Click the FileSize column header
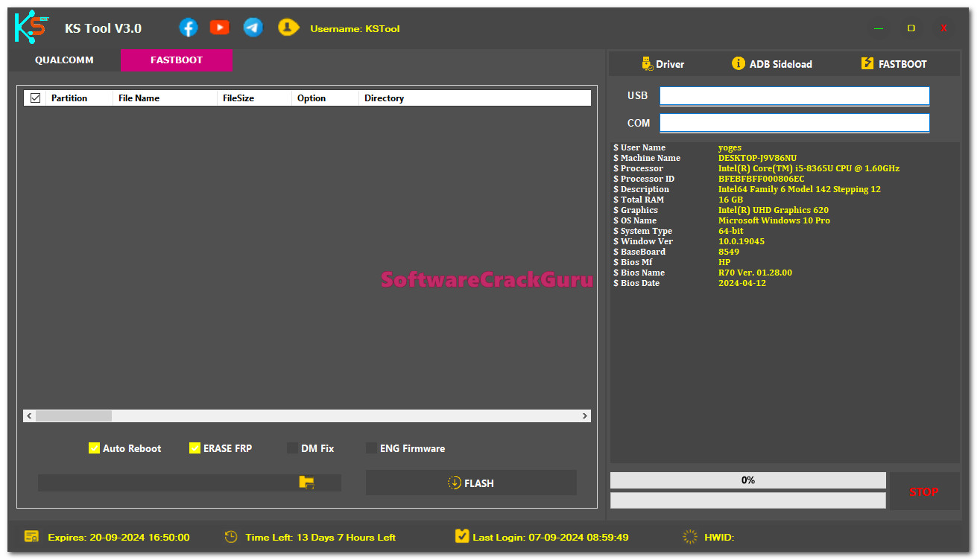The width and height of the screenshot is (977, 560). pyautogui.click(x=254, y=98)
